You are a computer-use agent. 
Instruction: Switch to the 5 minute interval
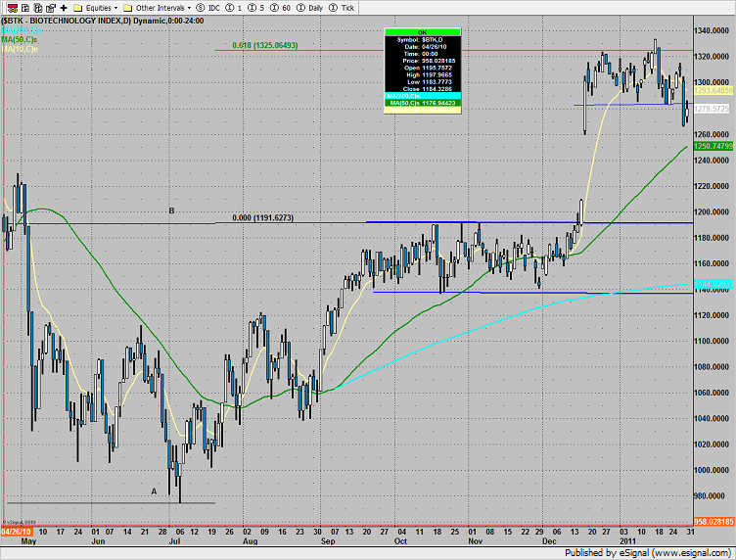(255, 6)
